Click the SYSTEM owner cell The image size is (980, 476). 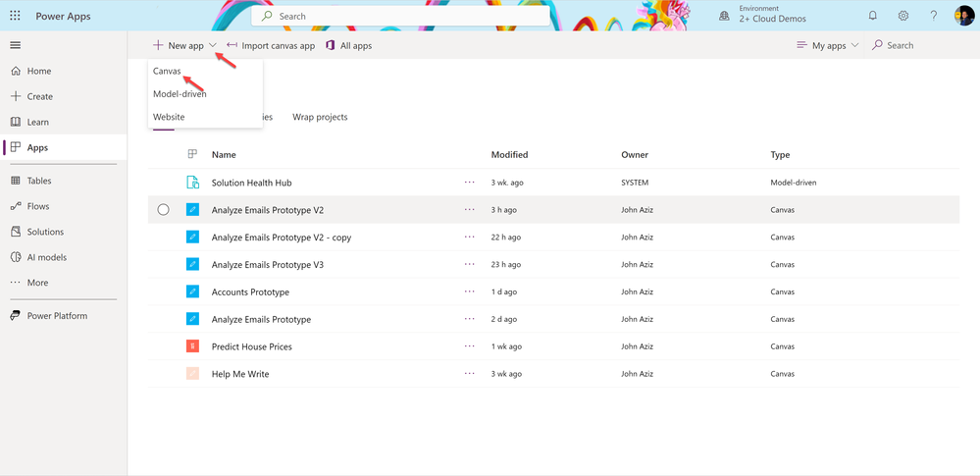pos(635,183)
